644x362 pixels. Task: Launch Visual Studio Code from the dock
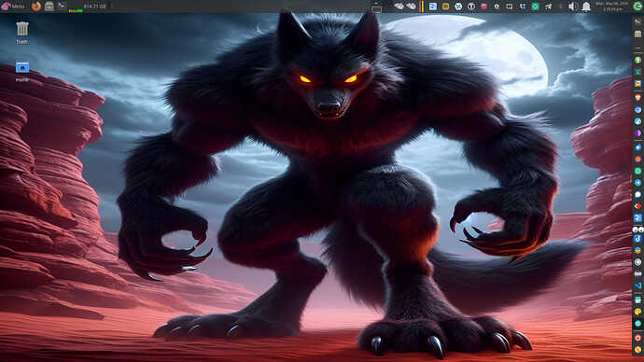(637, 285)
